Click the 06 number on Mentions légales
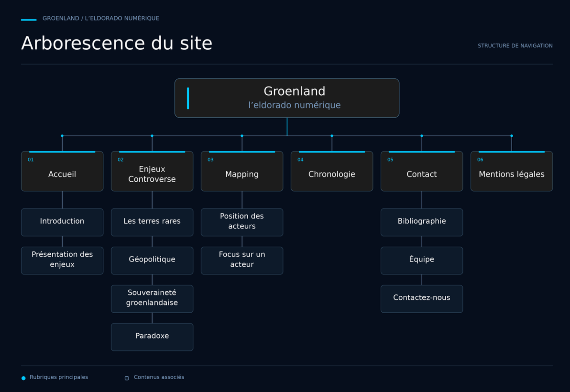 (x=480, y=160)
